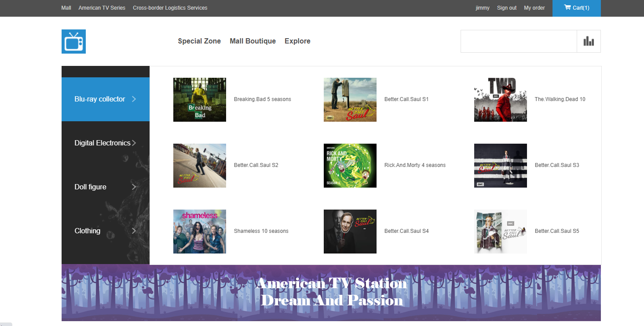Expand the Blu-ray collector category arrow
The width and height of the screenshot is (644, 326).
pos(134,99)
